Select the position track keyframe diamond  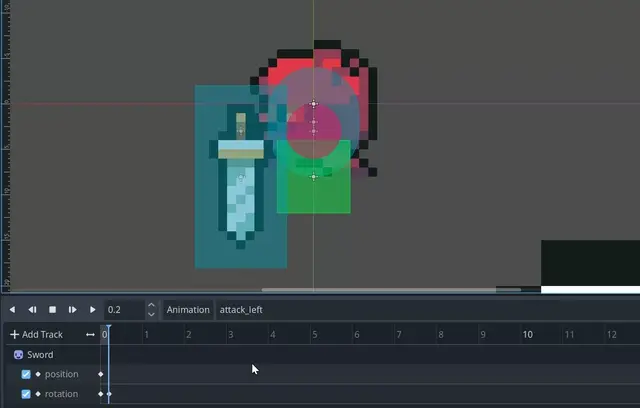pyautogui.click(x=101, y=374)
